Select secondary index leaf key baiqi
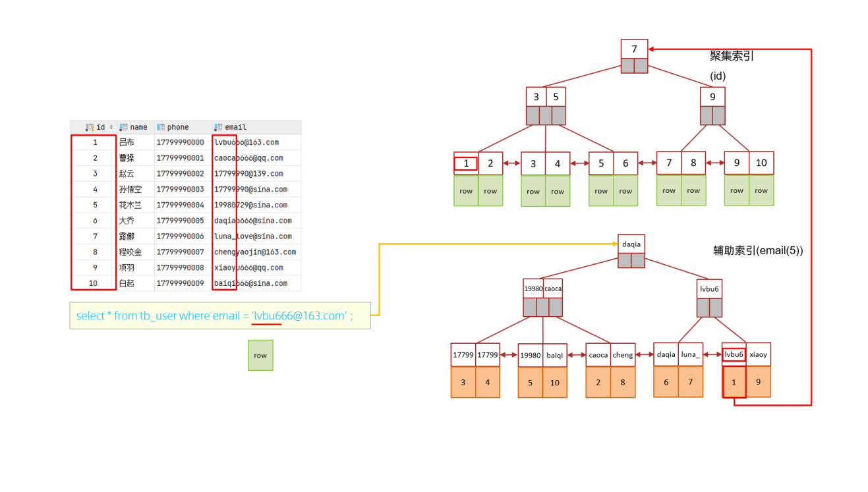This screenshot has width=868, height=492. (555, 355)
